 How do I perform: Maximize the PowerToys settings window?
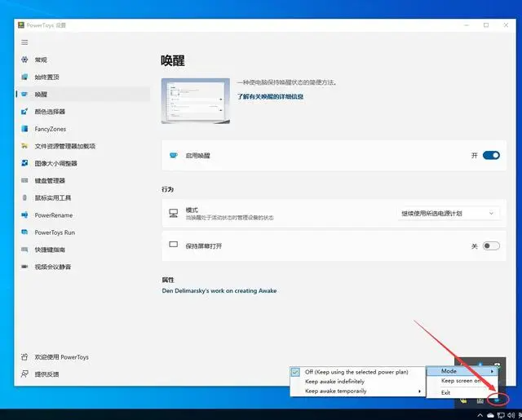click(486, 25)
